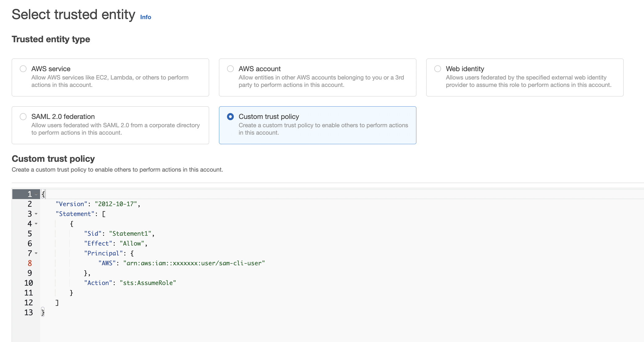Collapse the Principal fold arrow on line 7

pos(36,253)
